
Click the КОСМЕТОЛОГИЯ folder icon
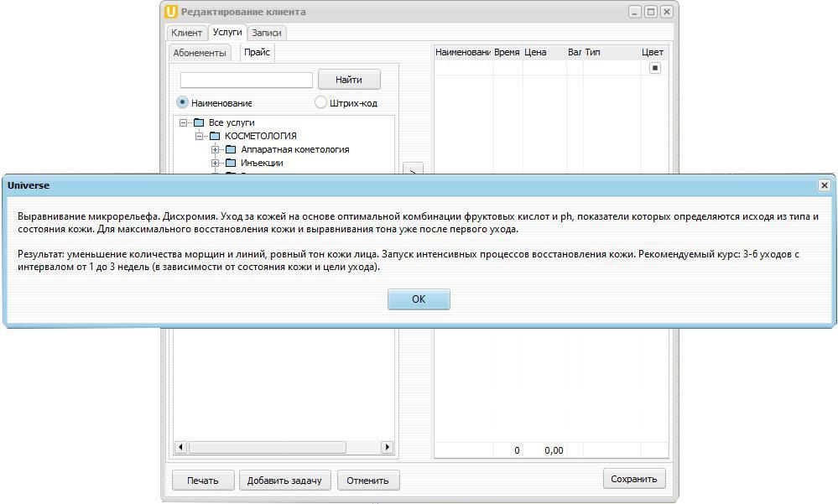click(215, 136)
